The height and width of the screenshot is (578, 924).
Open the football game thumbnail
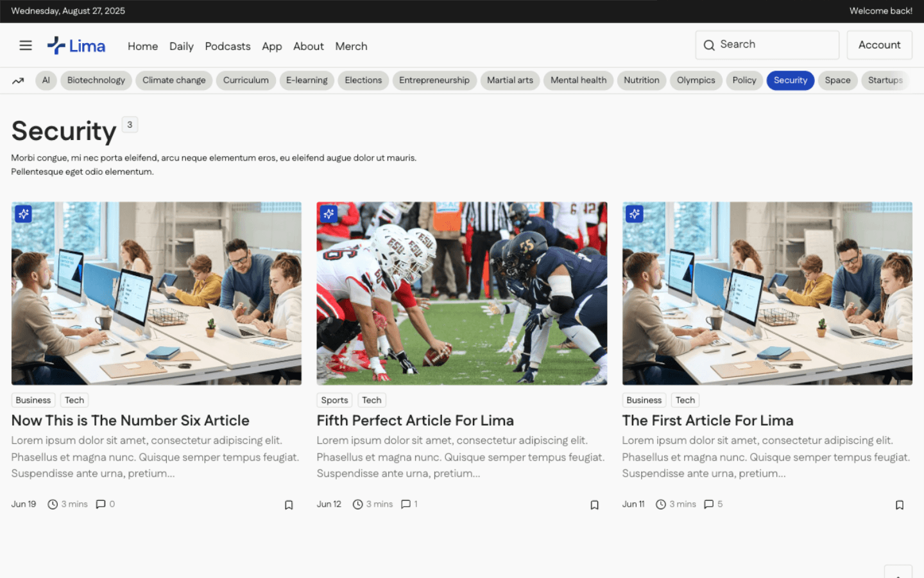461,293
